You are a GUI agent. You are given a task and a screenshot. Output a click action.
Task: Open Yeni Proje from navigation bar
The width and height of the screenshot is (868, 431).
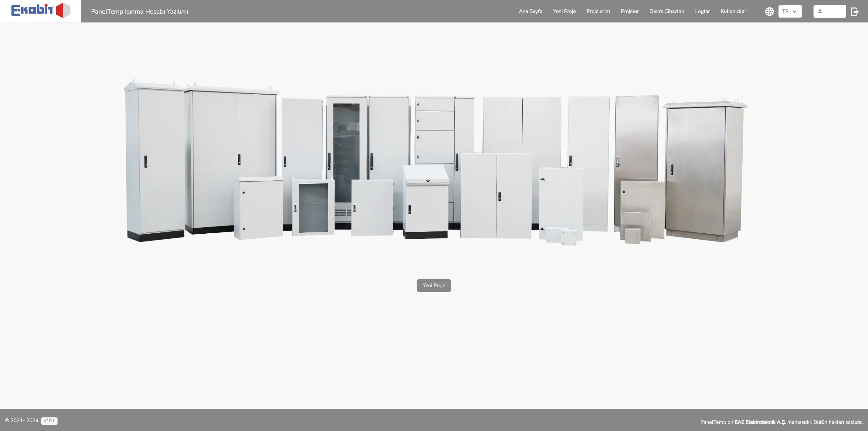coord(564,11)
